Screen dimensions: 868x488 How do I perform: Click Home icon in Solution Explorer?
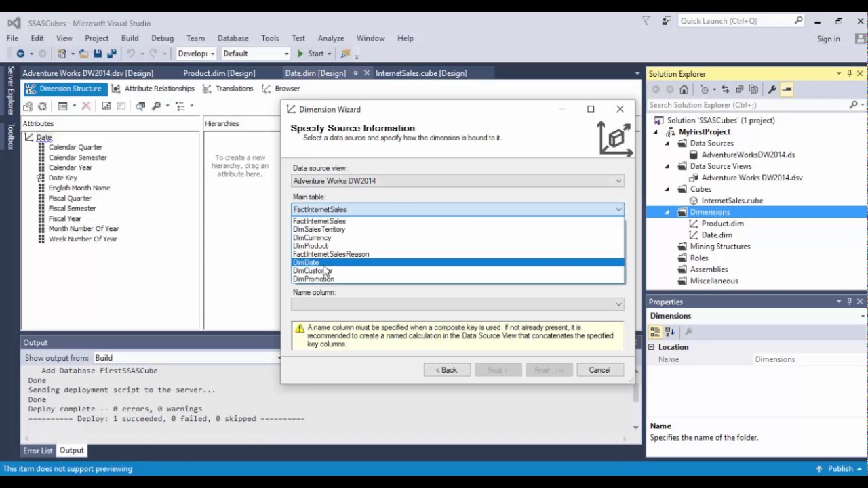point(684,89)
